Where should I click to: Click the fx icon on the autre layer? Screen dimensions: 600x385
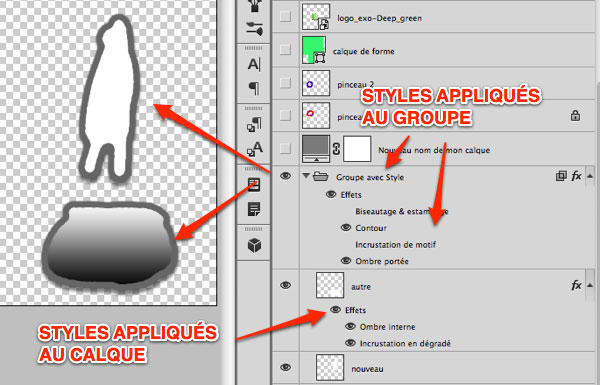[x=576, y=285]
